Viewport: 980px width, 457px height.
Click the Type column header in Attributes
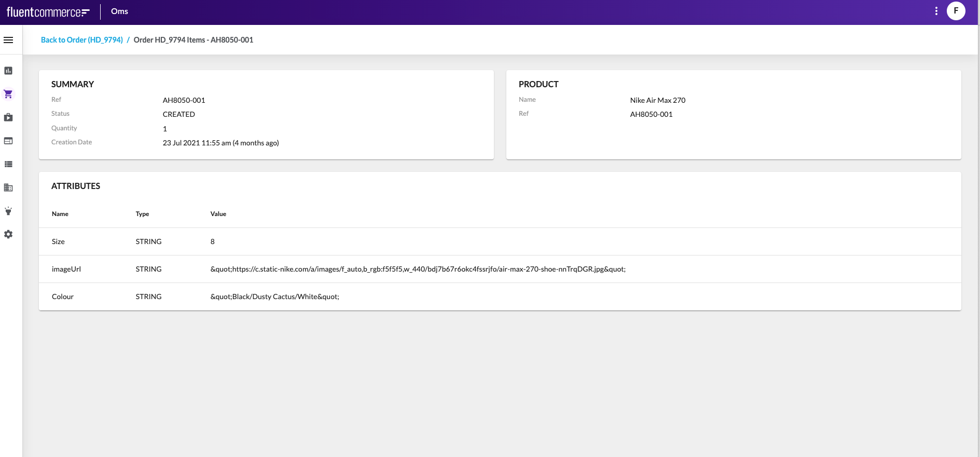142,214
